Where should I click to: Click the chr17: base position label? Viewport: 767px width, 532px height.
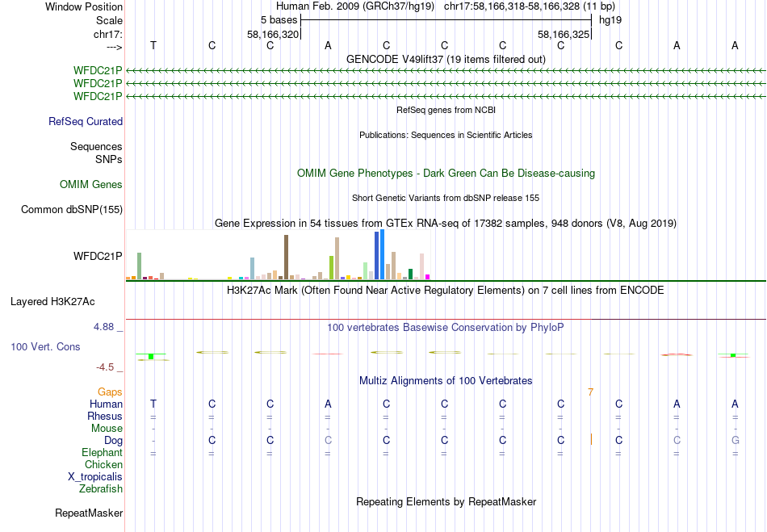point(107,34)
